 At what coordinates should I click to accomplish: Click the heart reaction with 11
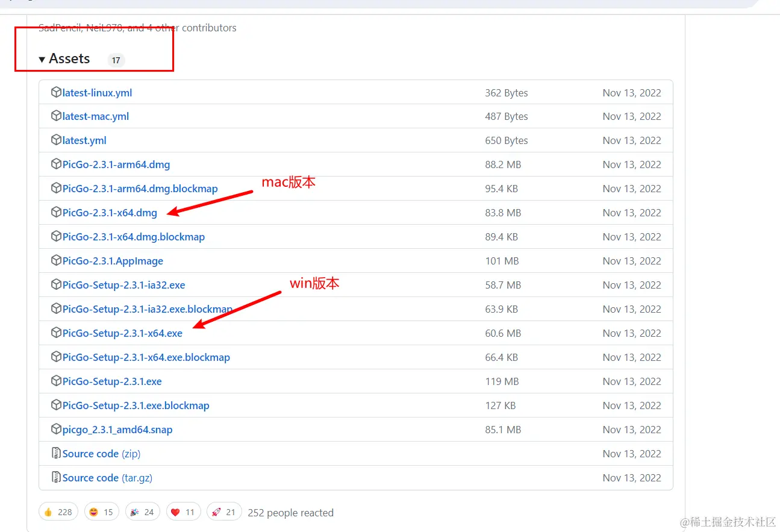[184, 512]
